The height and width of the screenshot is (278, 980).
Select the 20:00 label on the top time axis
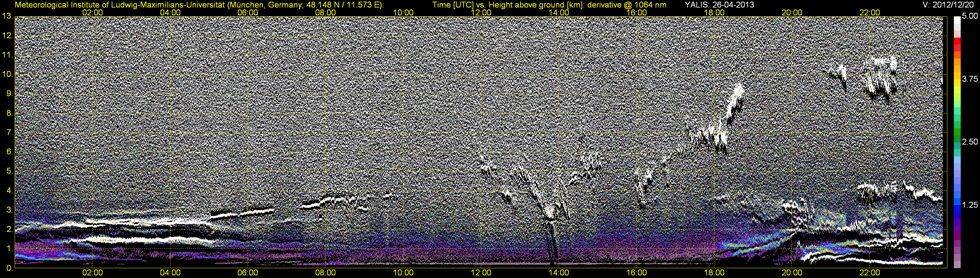(x=792, y=12)
